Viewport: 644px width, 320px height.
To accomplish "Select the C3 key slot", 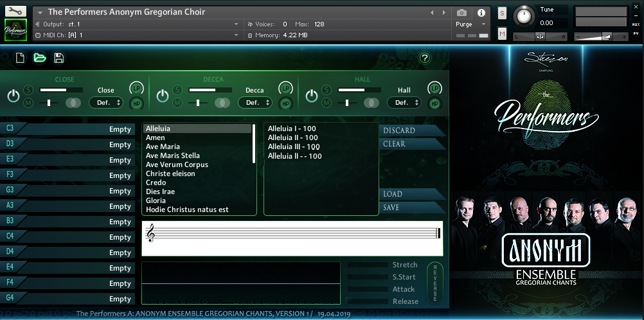I will coord(67,129).
